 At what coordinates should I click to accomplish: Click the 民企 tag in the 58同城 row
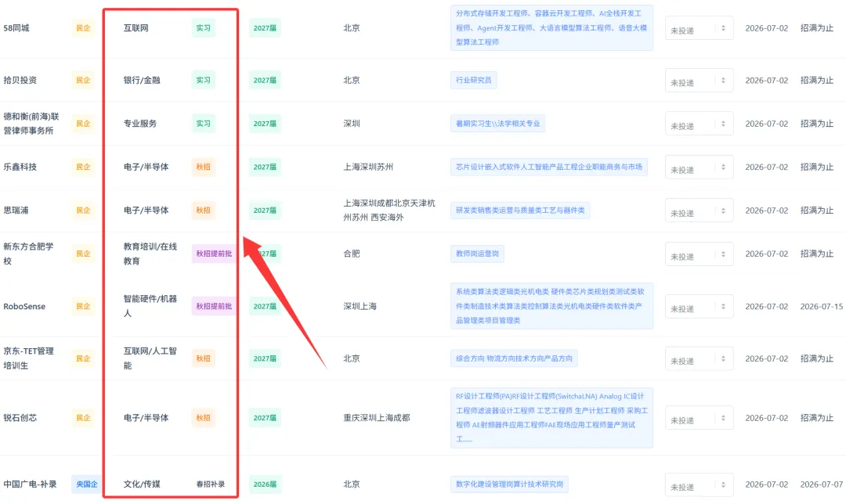pos(83,28)
